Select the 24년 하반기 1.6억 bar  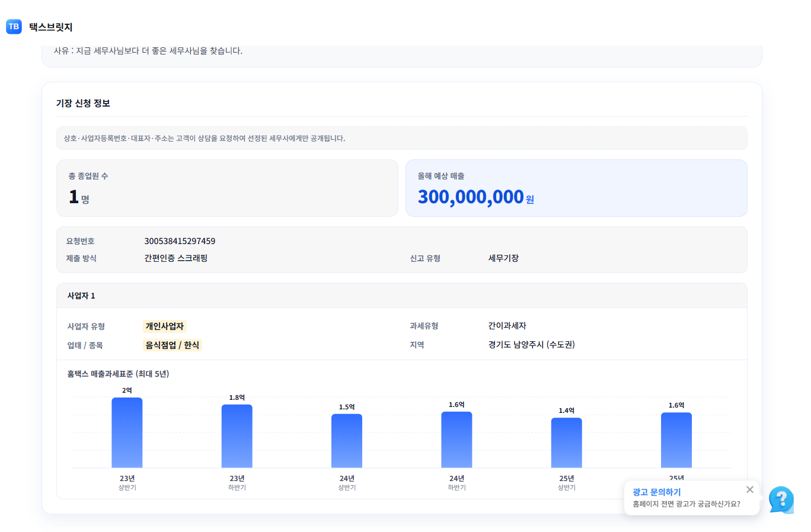[456, 440]
